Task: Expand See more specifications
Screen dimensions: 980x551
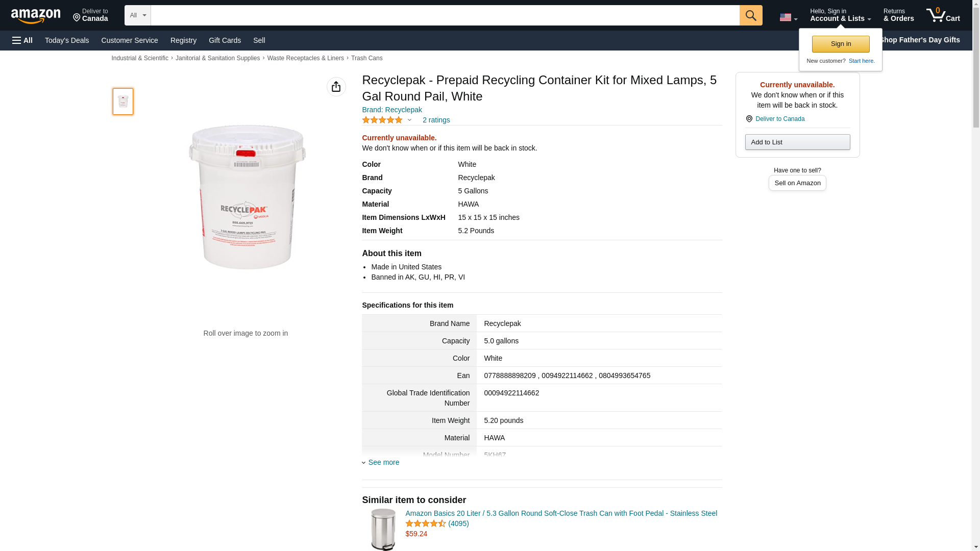Action: pos(383,462)
